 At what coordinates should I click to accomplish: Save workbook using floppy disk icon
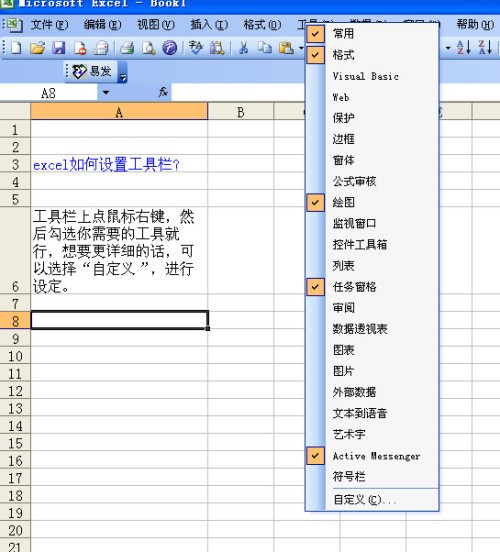(59, 48)
